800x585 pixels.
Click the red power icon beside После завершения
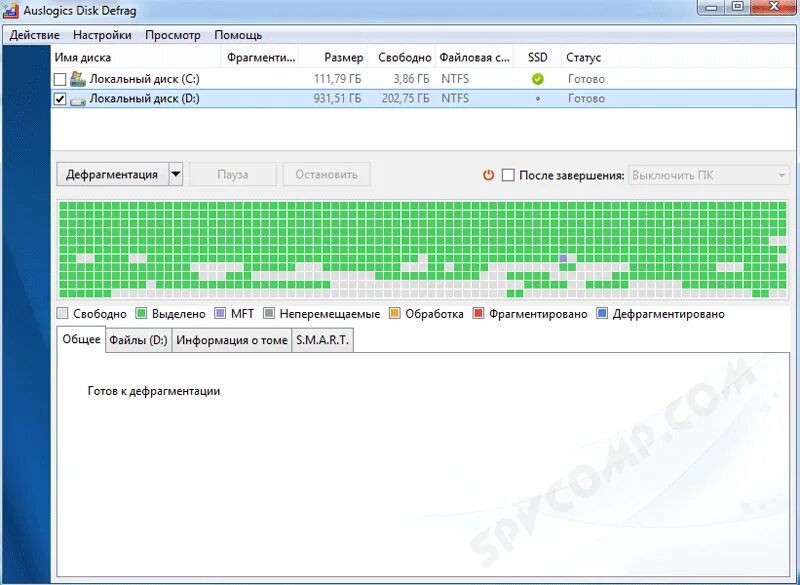pyautogui.click(x=488, y=175)
